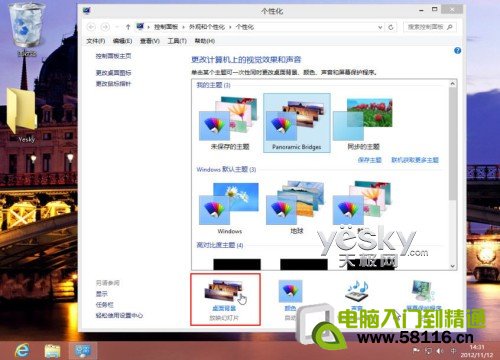The width and height of the screenshot is (500, 360).
Task: Click the volume icon in system tray
Action: point(440,351)
